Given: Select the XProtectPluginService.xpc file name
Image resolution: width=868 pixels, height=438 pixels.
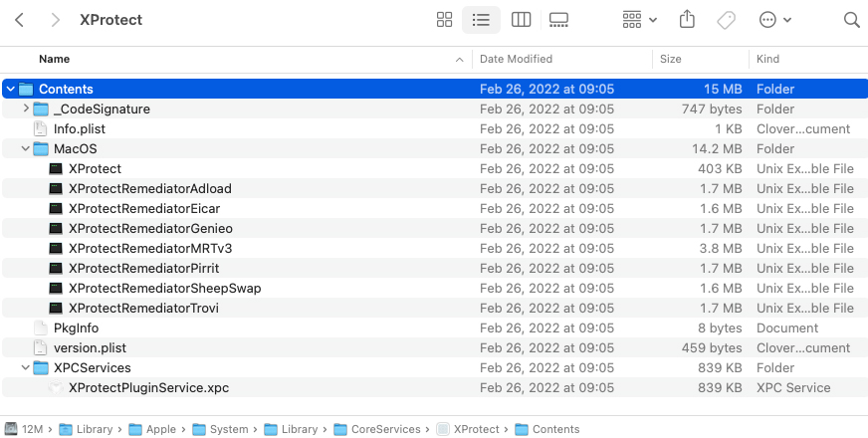Looking at the screenshot, I should coord(149,387).
